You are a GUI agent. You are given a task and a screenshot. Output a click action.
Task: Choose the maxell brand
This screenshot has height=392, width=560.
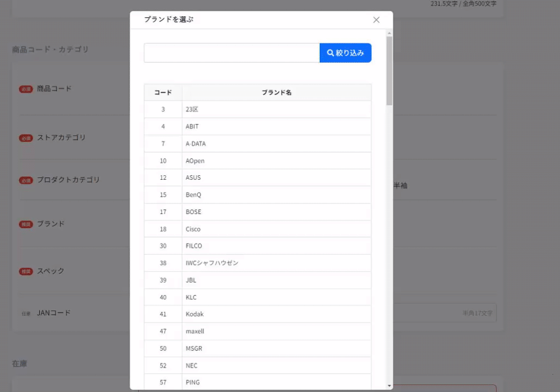pyautogui.click(x=258, y=331)
